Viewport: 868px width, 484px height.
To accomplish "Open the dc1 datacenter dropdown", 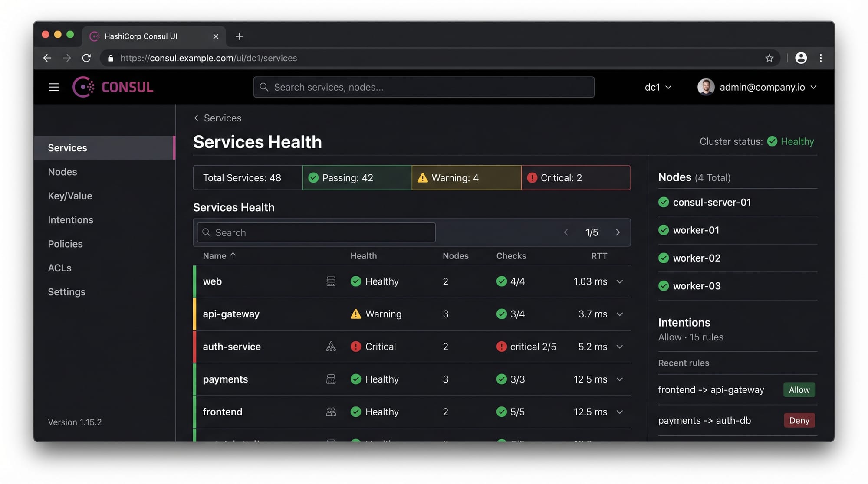I will tap(658, 87).
